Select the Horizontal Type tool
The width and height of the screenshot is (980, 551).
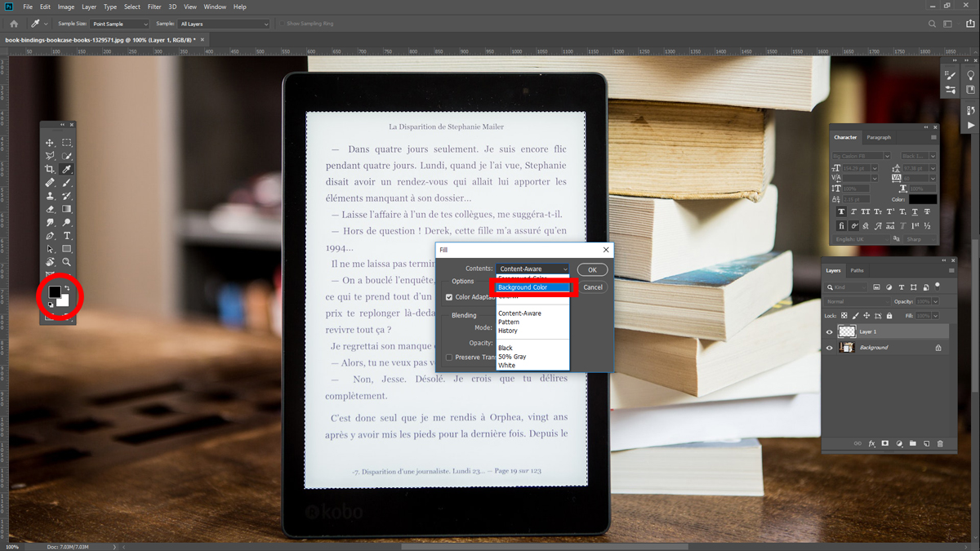[x=67, y=236]
